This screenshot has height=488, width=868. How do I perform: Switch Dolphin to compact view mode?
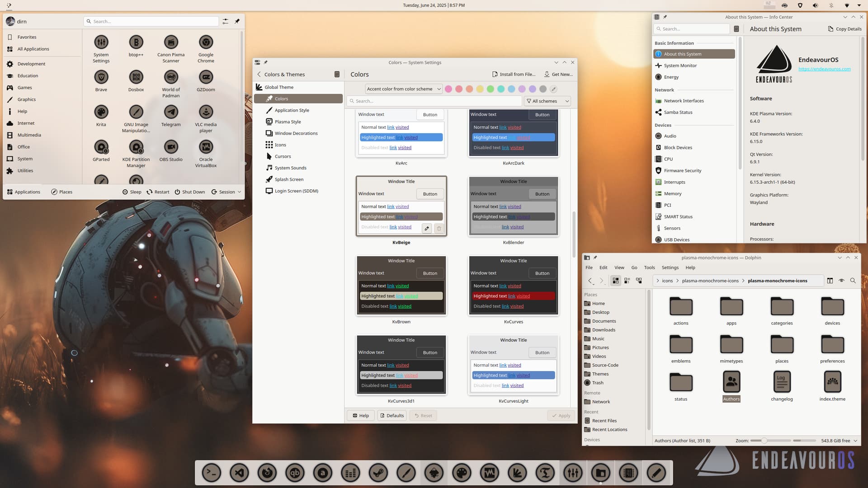[627, 281]
